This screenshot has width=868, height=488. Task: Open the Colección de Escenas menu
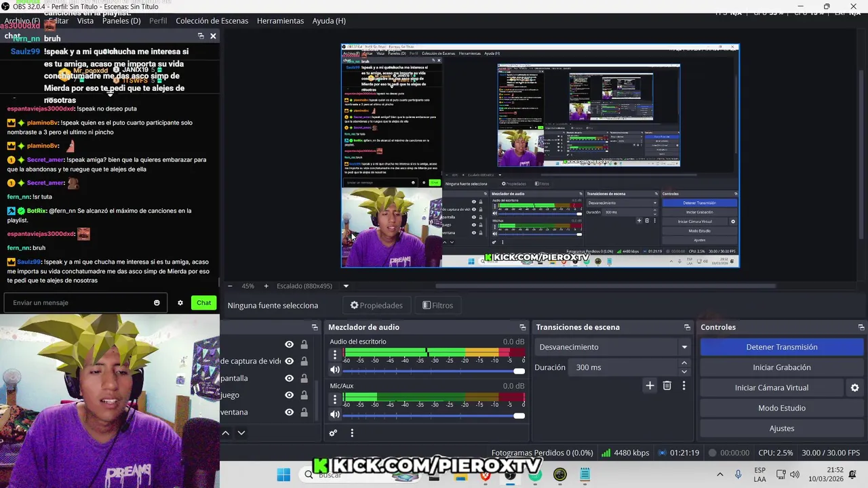point(212,21)
